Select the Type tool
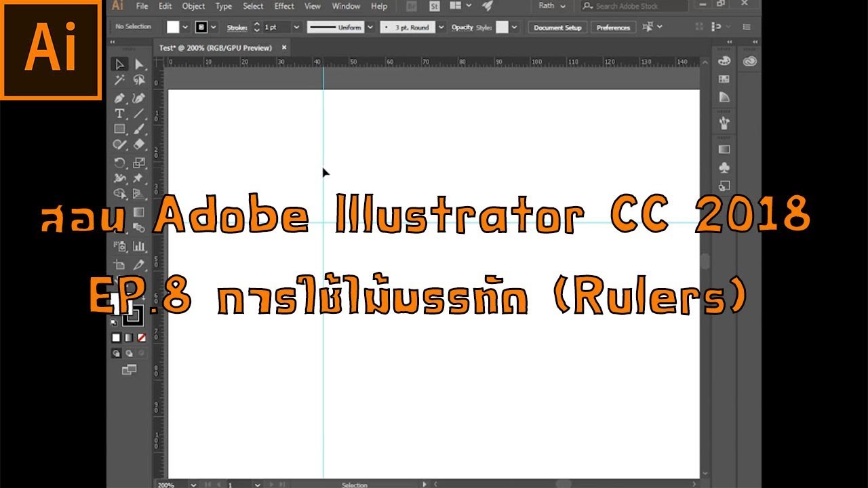The width and height of the screenshot is (868, 488). (x=120, y=113)
